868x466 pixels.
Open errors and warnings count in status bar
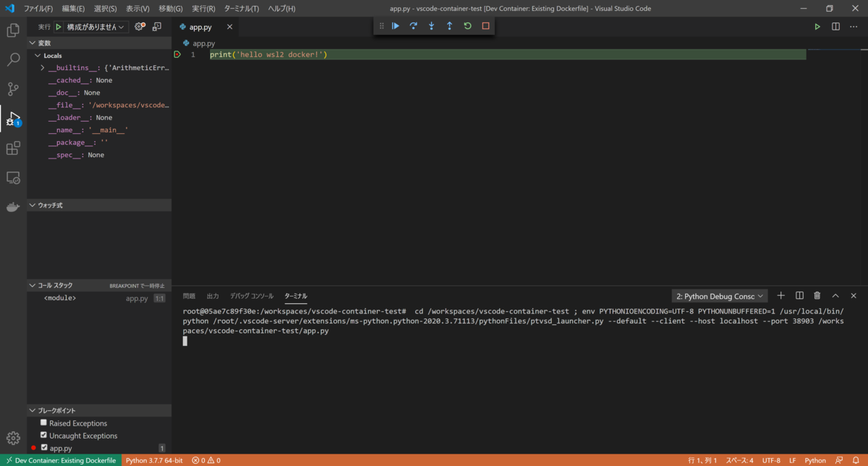pyautogui.click(x=206, y=460)
